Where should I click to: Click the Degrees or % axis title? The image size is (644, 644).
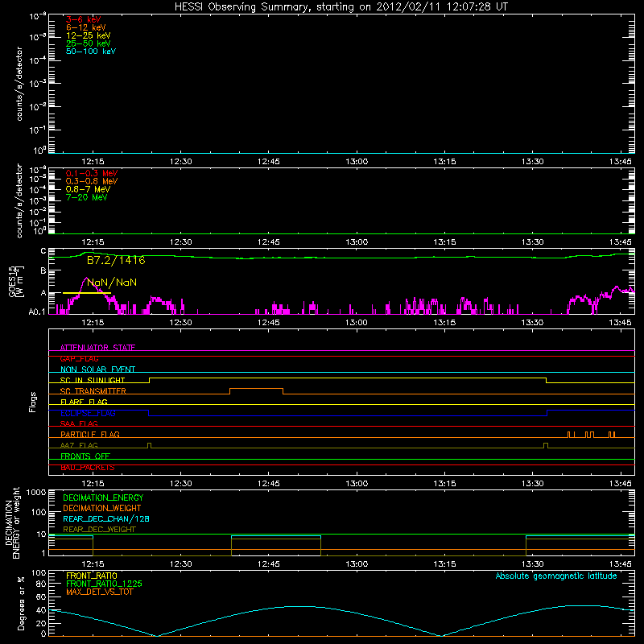click(x=21, y=603)
